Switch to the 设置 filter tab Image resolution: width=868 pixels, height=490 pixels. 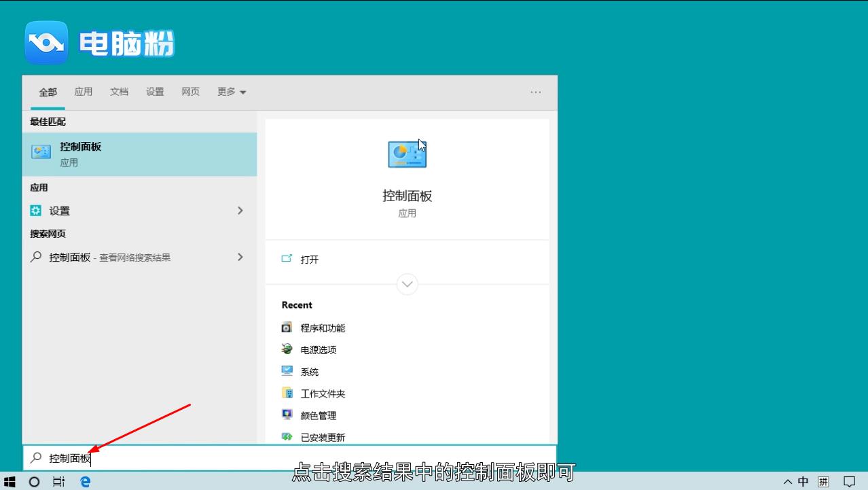coord(155,91)
